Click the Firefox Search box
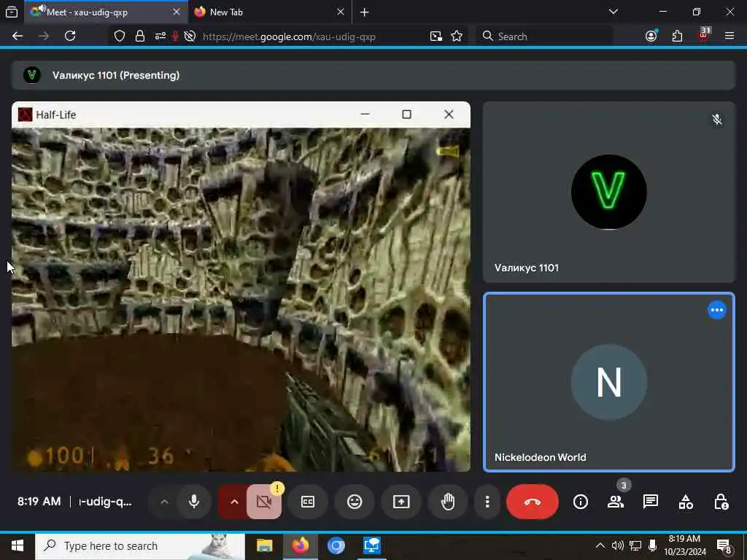Viewport: 747px width, 560px height. pyautogui.click(x=543, y=36)
